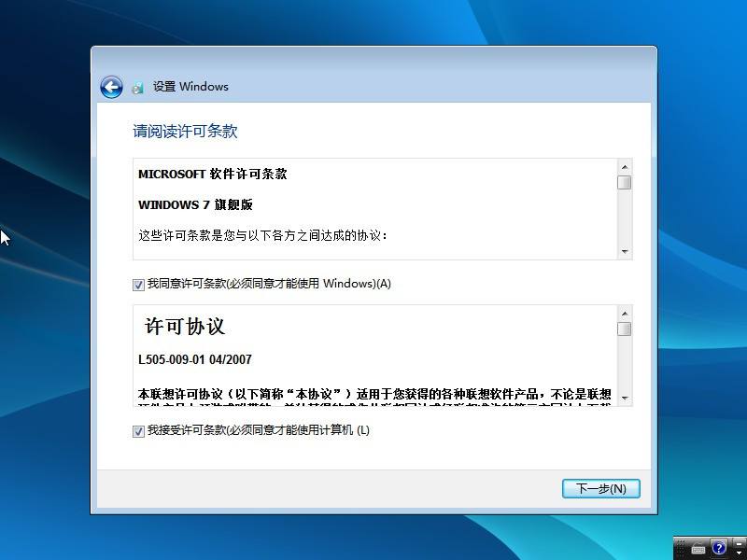Click text MICROSOFT 软件许可条款
747x560 pixels.
coord(213,174)
